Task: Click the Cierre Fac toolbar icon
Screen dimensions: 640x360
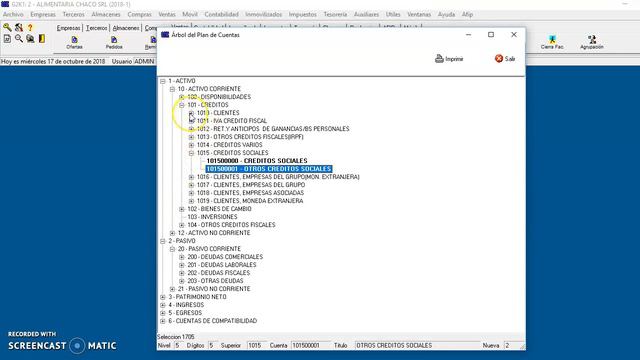Action: (552, 42)
